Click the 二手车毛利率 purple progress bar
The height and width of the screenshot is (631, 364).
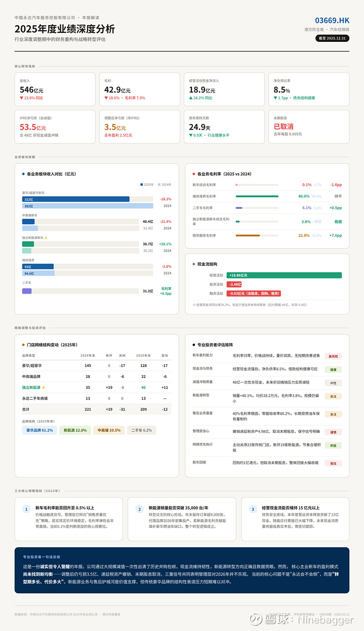point(239,208)
